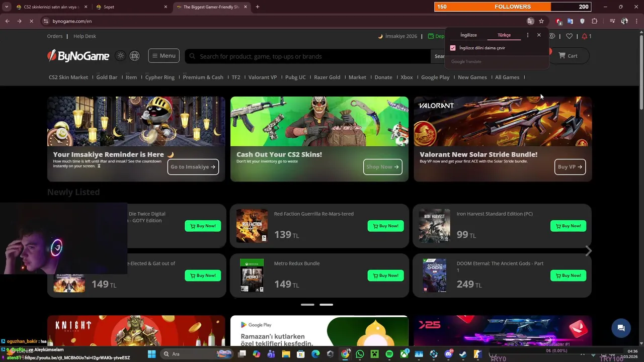Viewport: 644px width, 362px height.
Task: Open Steam from the taskbar
Action: (x=463, y=354)
